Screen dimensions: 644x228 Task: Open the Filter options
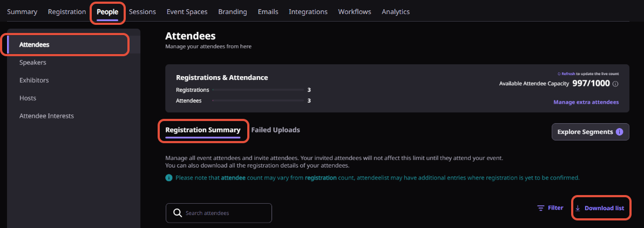551,209
